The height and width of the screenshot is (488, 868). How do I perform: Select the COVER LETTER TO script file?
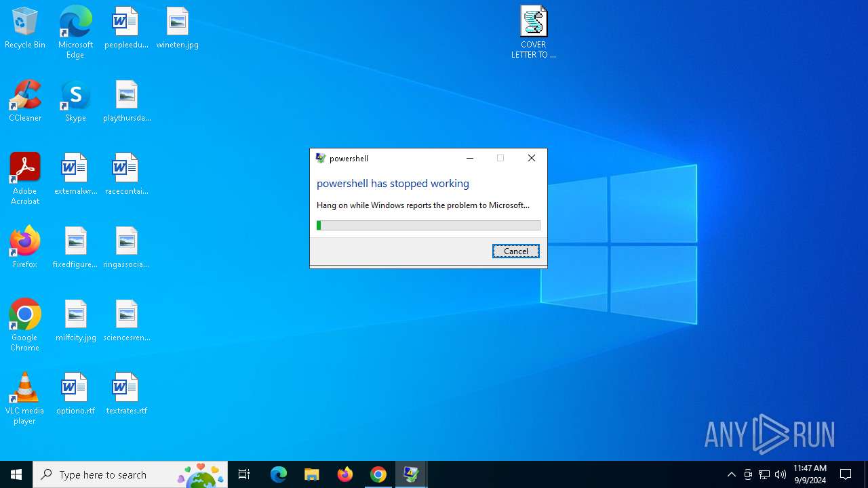pos(534,33)
